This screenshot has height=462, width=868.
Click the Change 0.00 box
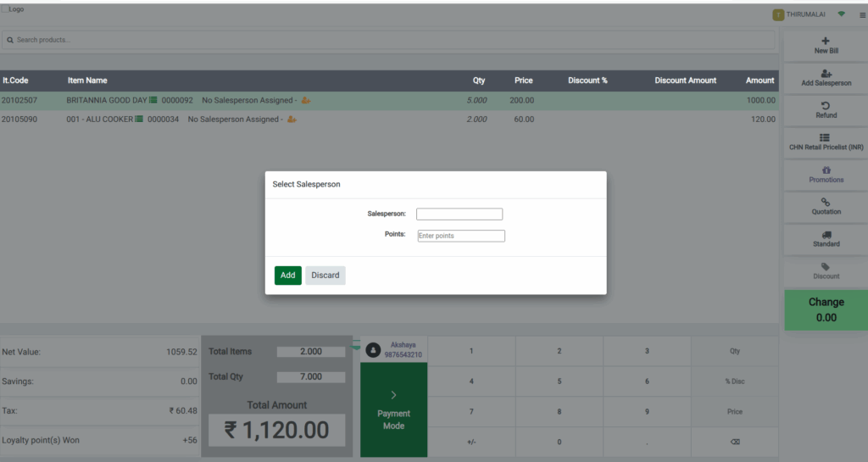826,310
